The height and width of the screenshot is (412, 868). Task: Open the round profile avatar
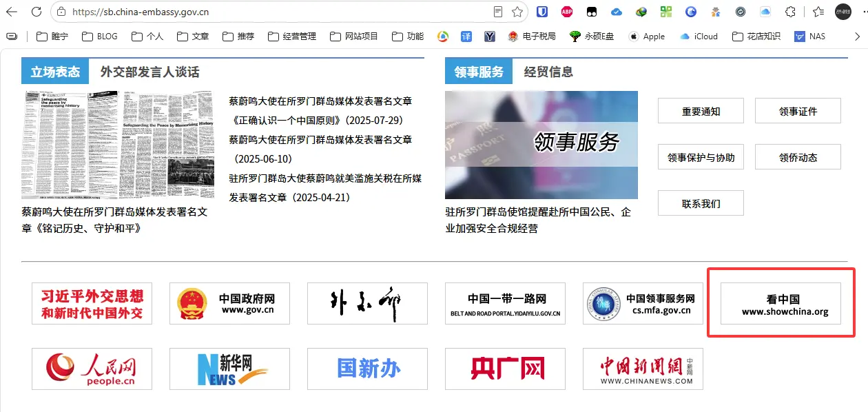pyautogui.click(x=843, y=12)
